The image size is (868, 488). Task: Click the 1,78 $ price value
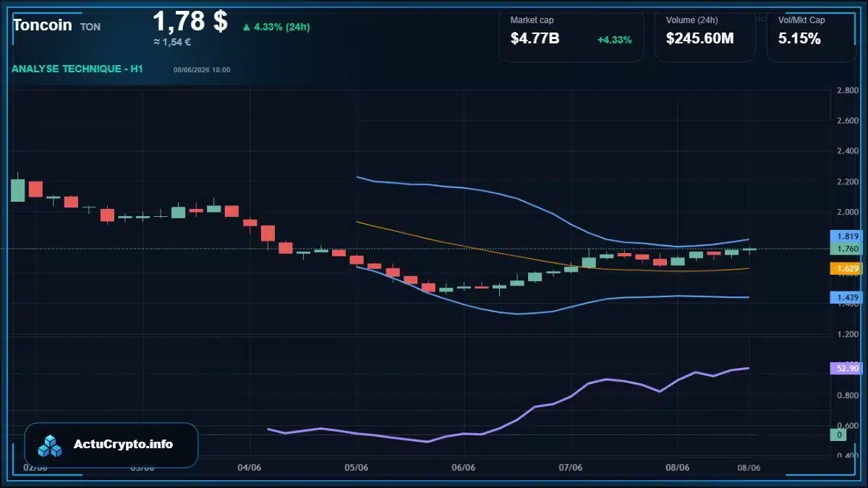click(190, 21)
